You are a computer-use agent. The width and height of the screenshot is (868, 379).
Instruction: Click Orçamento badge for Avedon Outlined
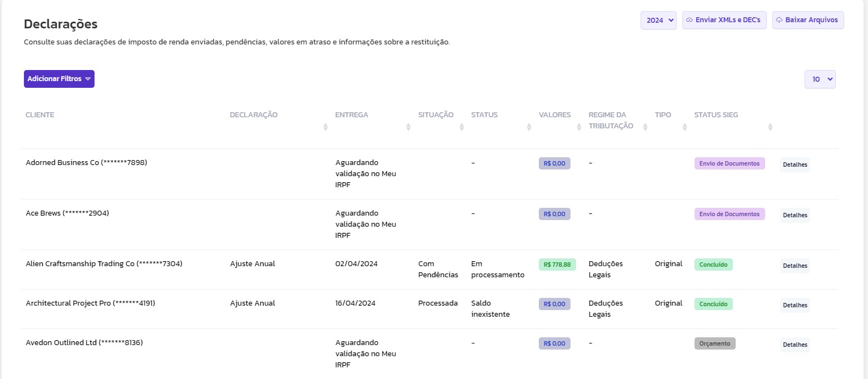(715, 343)
